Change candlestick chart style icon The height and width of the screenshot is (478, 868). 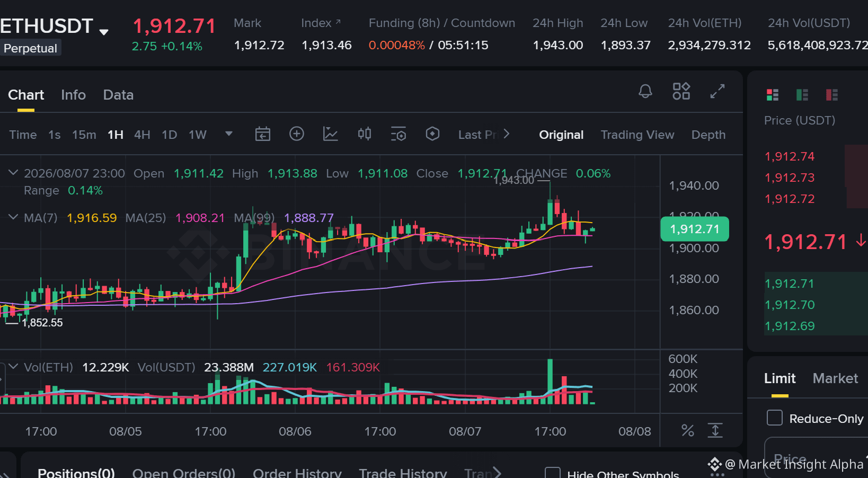click(x=365, y=134)
